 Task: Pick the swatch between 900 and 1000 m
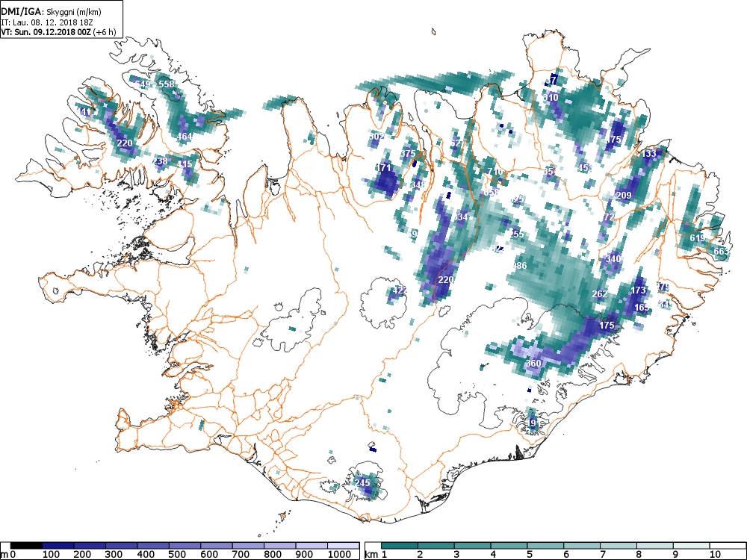[311, 545]
